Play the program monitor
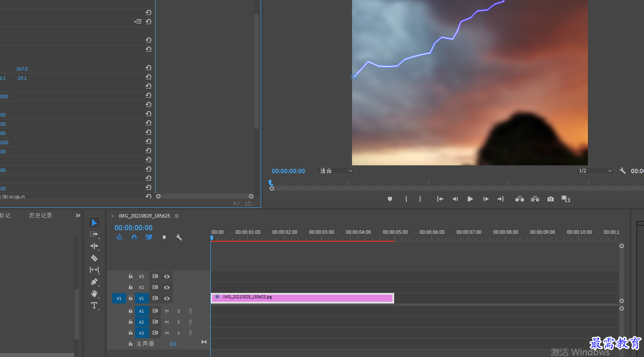This screenshot has height=357, width=644. pos(470,199)
